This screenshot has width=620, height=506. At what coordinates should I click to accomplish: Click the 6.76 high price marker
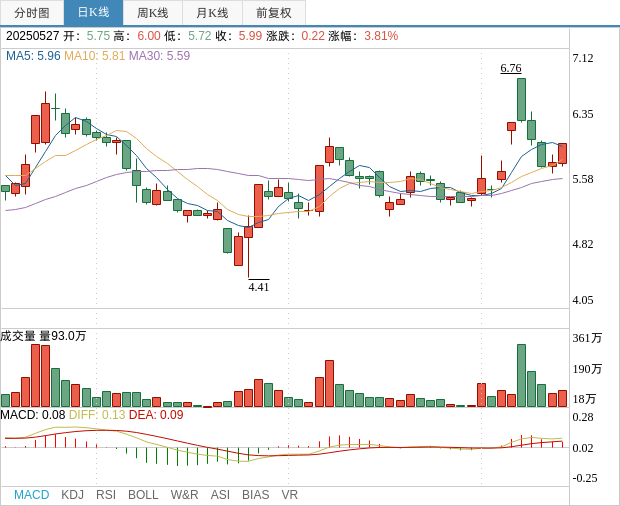coord(511,68)
